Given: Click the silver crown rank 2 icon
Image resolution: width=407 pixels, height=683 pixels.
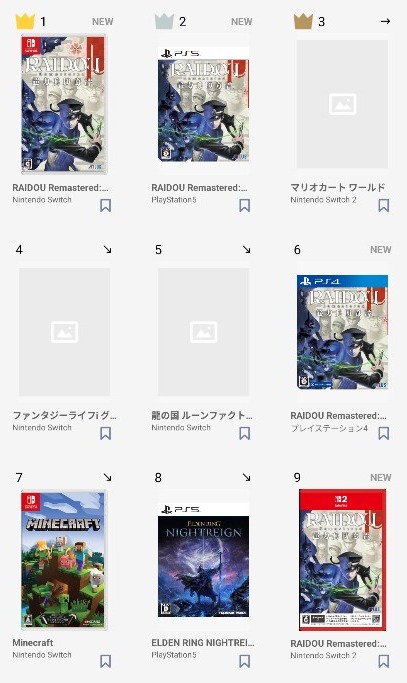Looking at the screenshot, I should coord(164,21).
